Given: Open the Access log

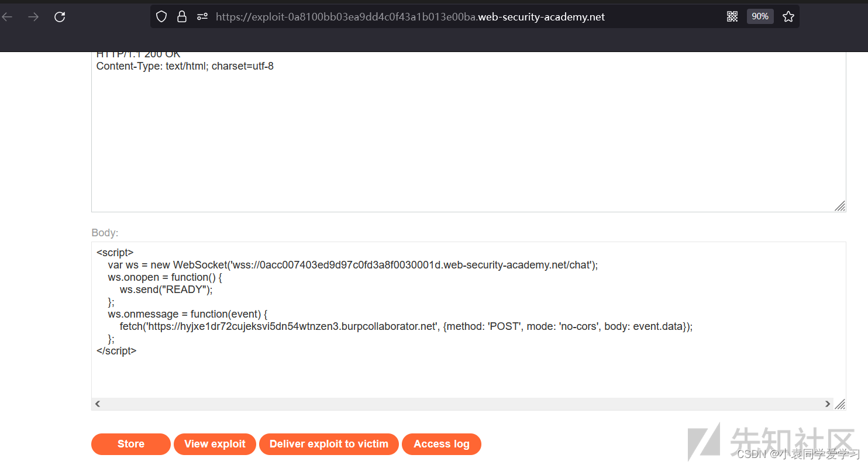Looking at the screenshot, I should coord(442,444).
